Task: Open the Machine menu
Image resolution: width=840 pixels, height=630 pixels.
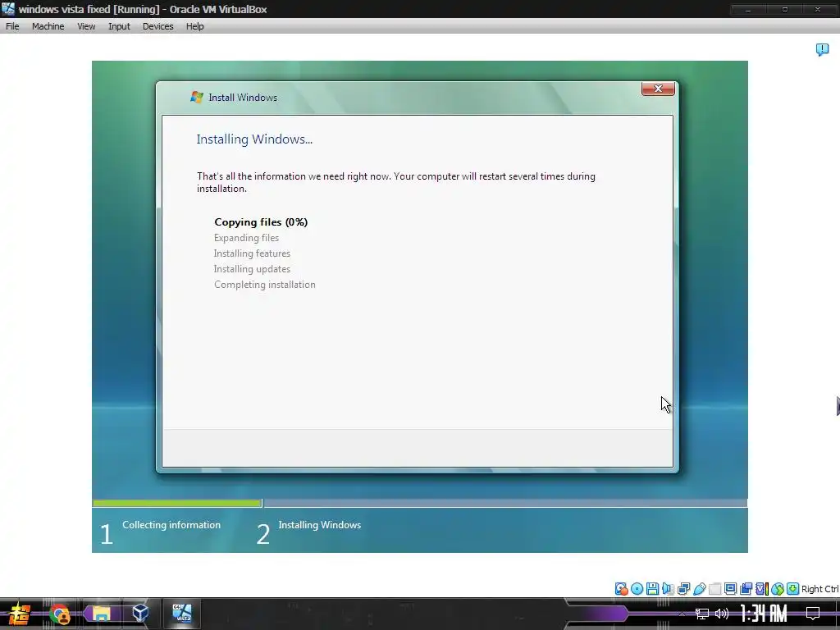Action: [x=48, y=26]
